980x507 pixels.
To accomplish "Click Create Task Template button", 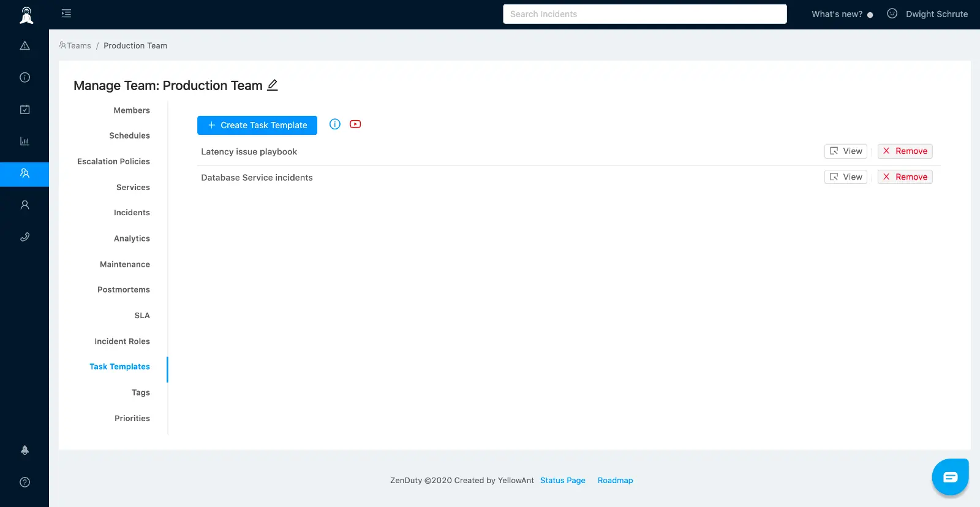I will click(257, 125).
